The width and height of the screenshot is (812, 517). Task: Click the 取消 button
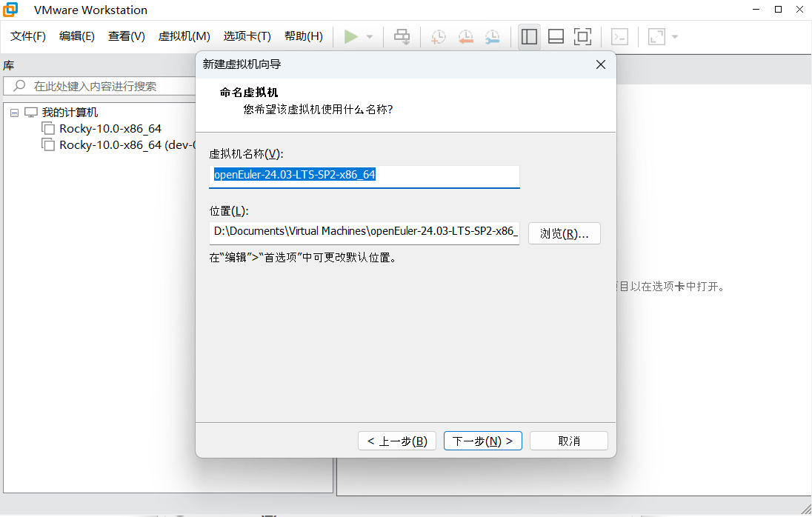click(x=568, y=441)
